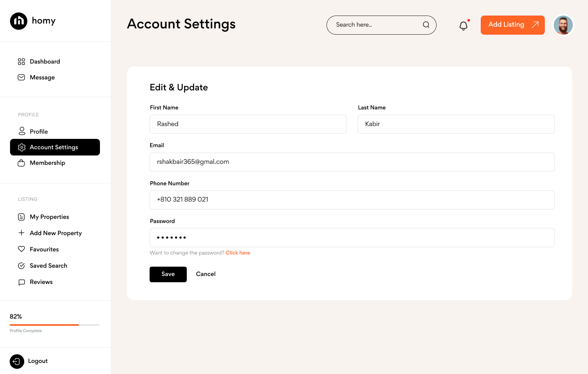Open My Properties list
588x374 pixels.
[49, 217]
